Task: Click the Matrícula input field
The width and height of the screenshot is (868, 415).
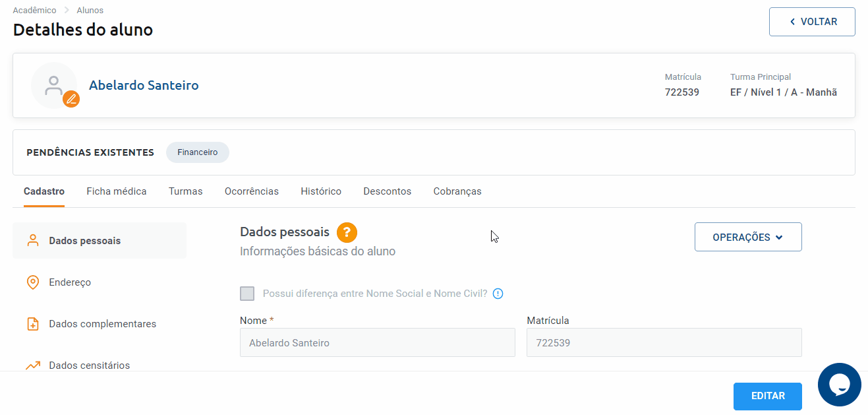Action: click(664, 343)
